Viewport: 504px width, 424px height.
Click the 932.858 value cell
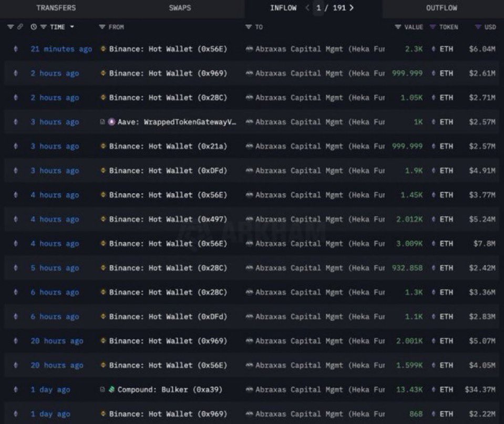click(x=407, y=268)
